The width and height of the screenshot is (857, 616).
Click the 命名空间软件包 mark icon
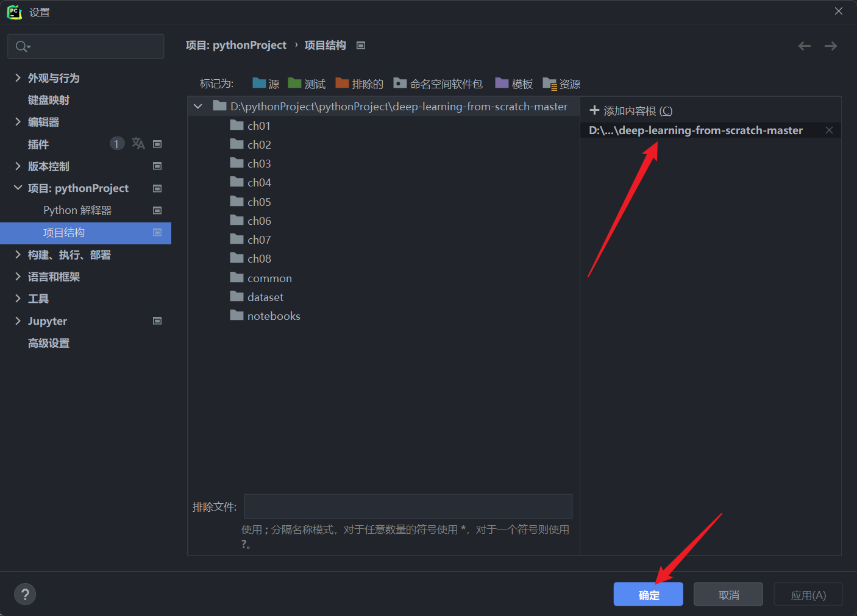[399, 83]
